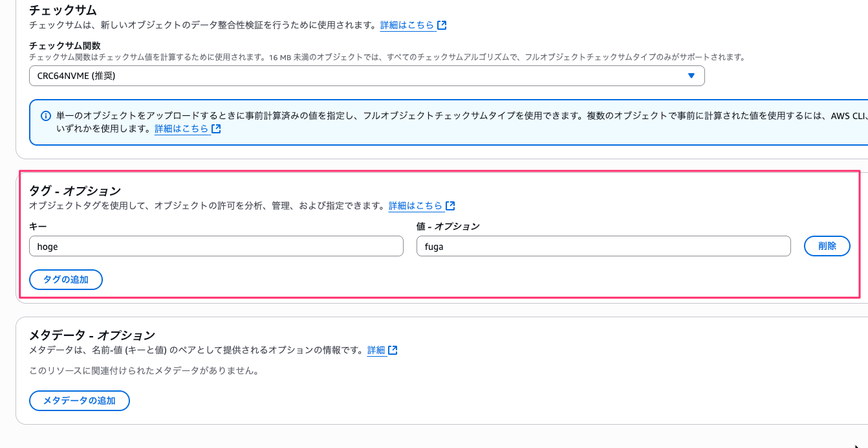The image size is (868, 448).
Task: Click the 削除 button for hoge tag
Action: pos(827,246)
